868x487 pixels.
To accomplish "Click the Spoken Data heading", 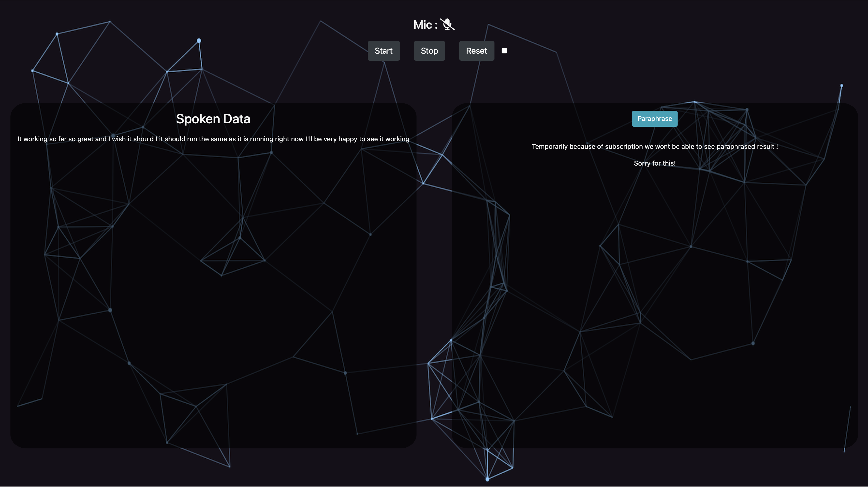I will (x=213, y=119).
